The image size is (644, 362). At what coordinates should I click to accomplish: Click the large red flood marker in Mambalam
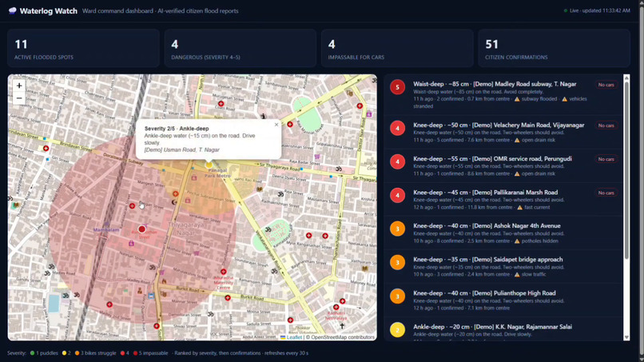point(141,229)
